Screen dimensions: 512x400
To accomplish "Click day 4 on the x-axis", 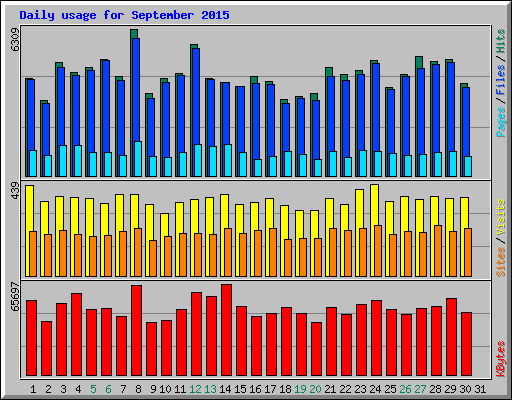I will [x=78, y=389].
